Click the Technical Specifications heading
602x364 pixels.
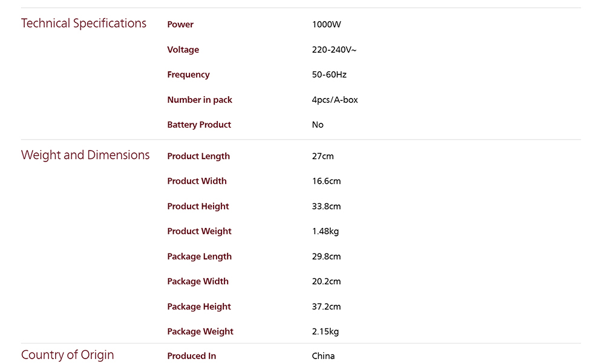click(83, 24)
